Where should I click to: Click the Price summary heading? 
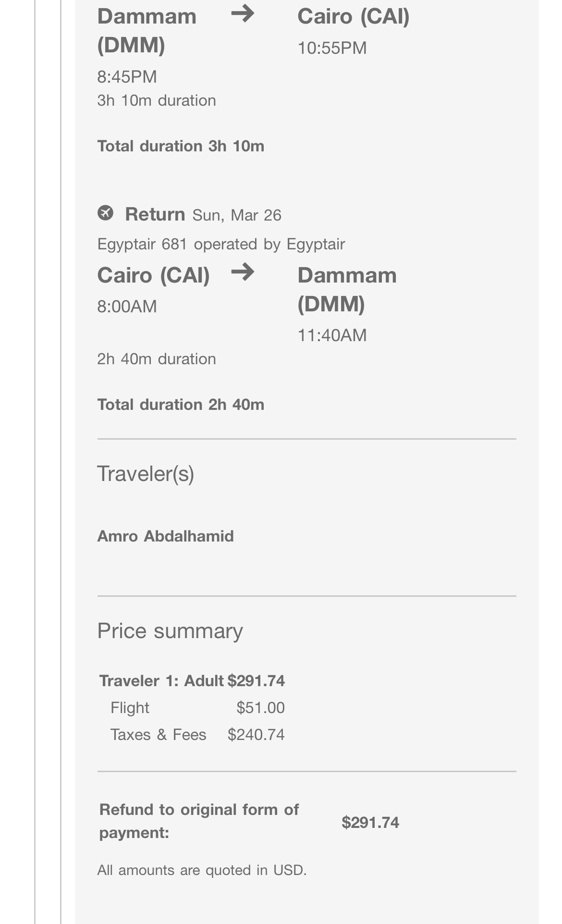click(170, 631)
